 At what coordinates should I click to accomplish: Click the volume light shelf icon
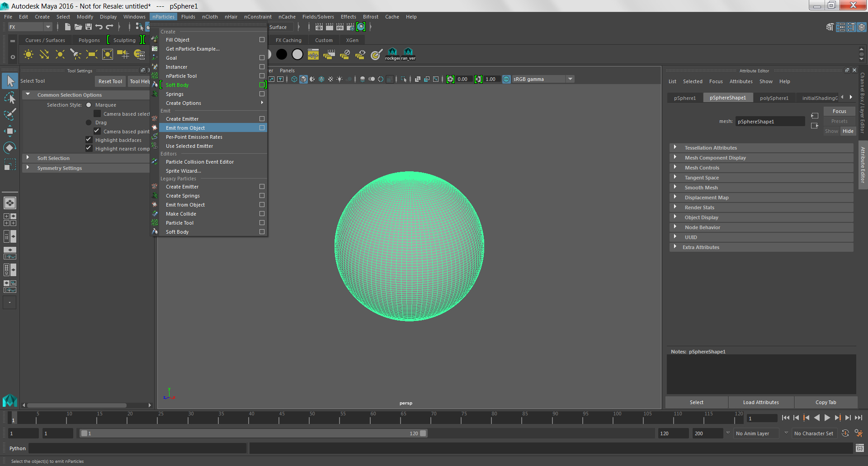coord(108,55)
